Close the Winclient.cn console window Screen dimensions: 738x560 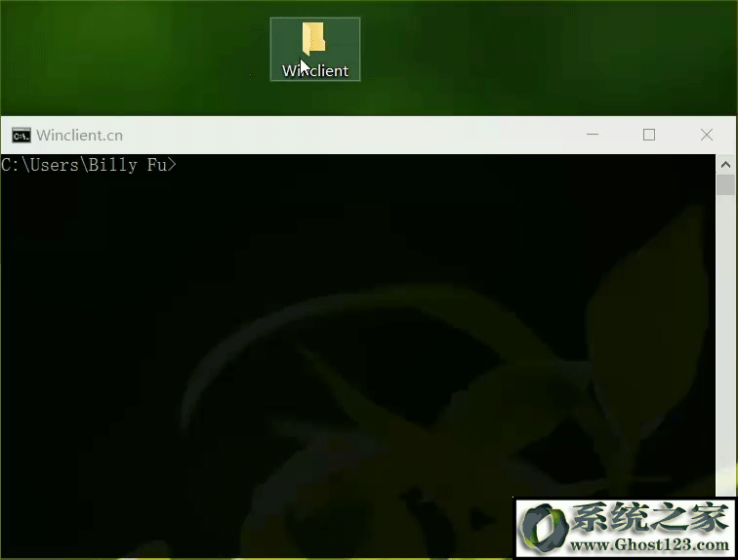tap(707, 135)
